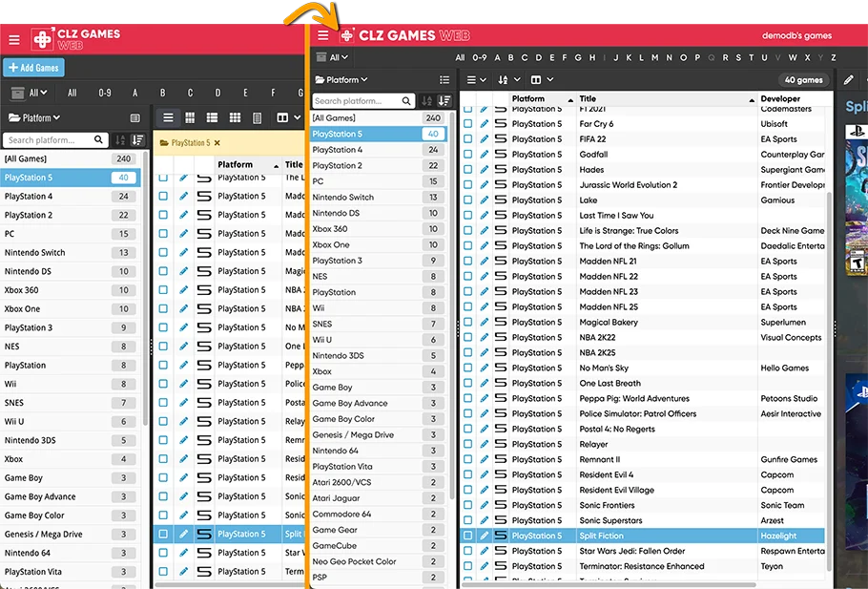Check the Remnant II row checkbox

467,459
